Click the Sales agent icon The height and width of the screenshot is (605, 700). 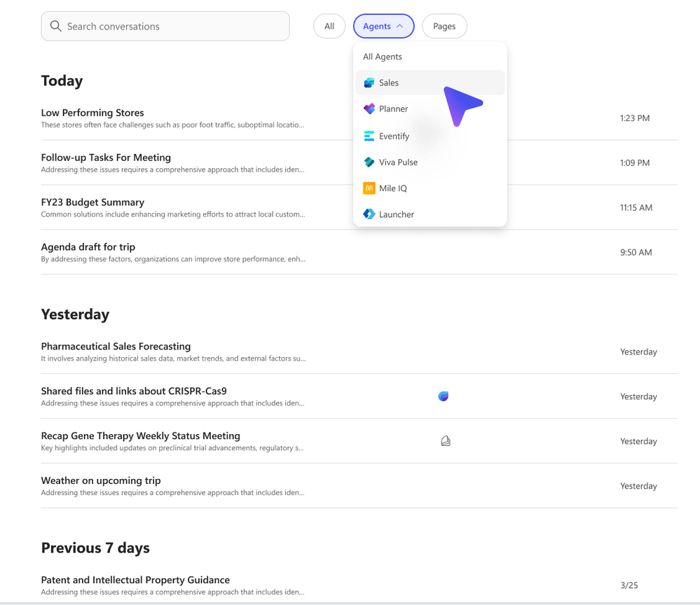click(369, 83)
